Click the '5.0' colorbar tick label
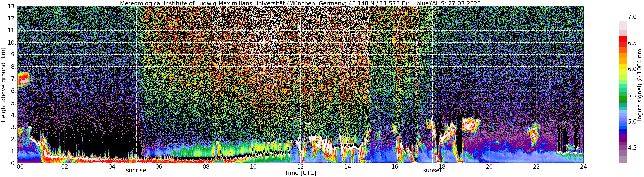This screenshot has width=644, height=177. tap(632, 121)
